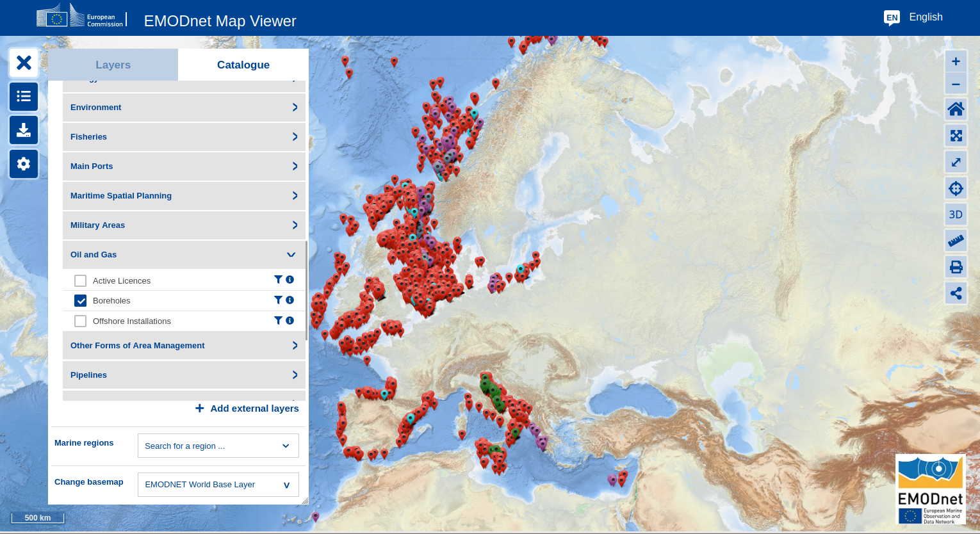Click the Offshore Installations layer label

tap(132, 321)
